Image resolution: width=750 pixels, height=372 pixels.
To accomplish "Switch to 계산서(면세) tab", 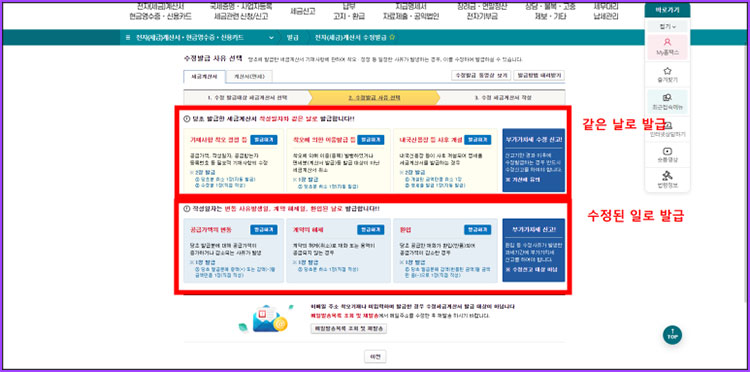I will pyautogui.click(x=249, y=77).
